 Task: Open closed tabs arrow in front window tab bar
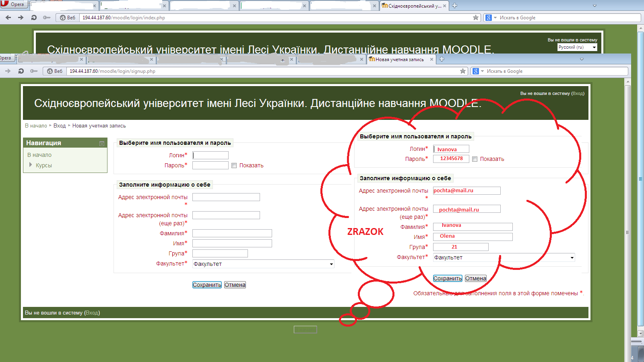(x=582, y=59)
